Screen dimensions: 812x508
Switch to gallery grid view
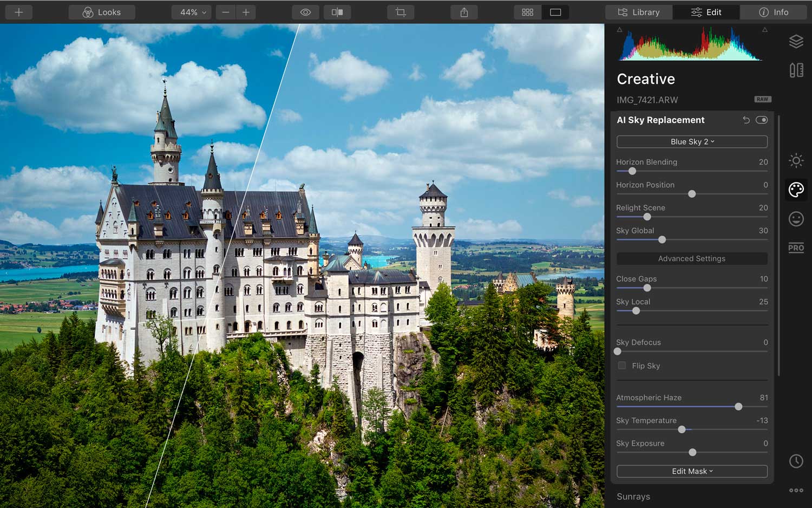coord(528,12)
